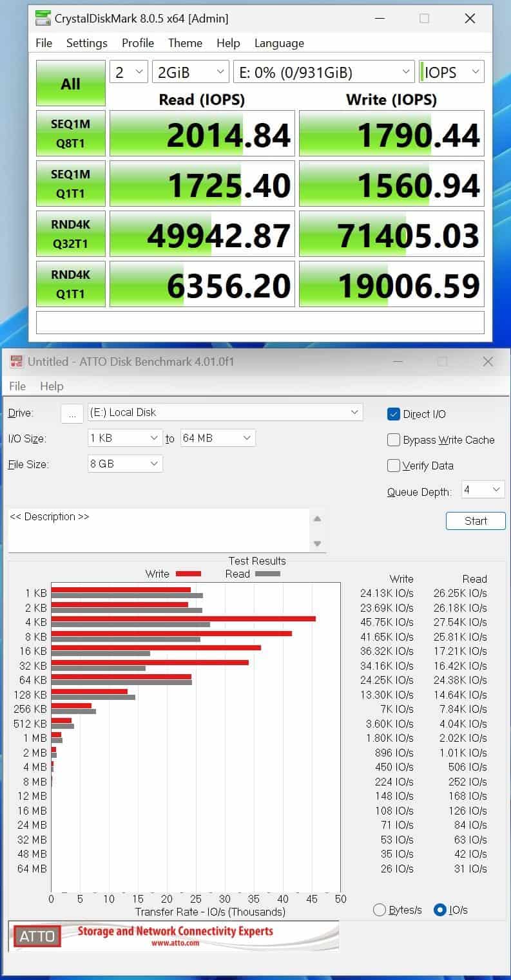511x980 pixels.
Task: Run all tests with the All button
Action: click(x=71, y=84)
